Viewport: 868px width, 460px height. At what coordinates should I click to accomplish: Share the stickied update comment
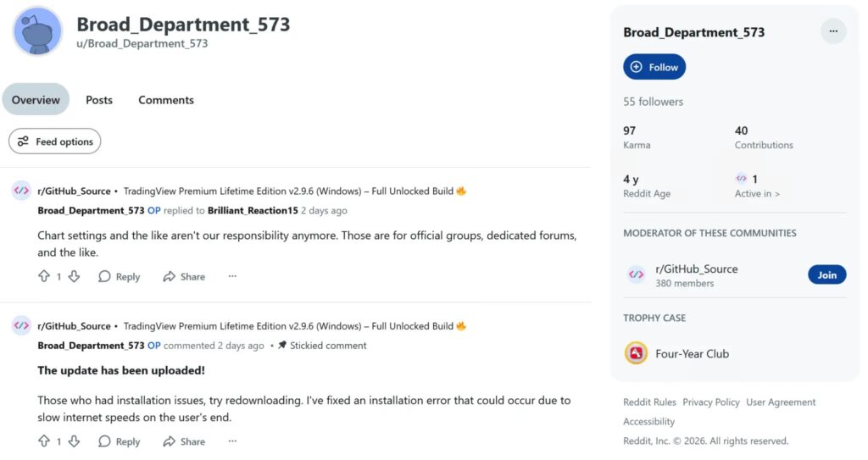(x=184, y=441)
